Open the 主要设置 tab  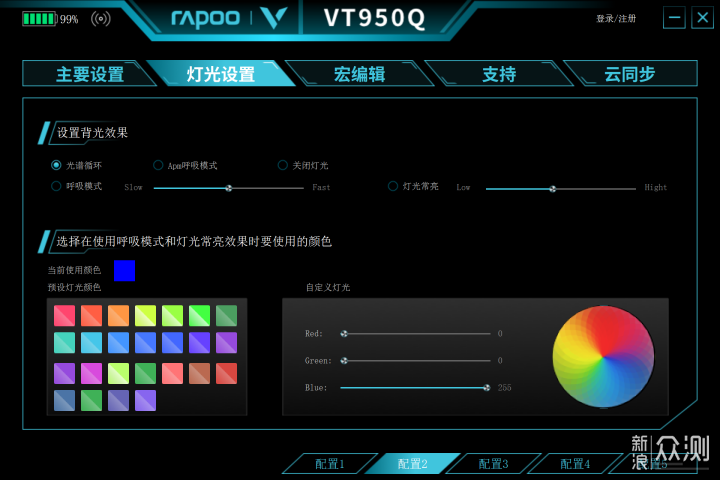pyautogui.click(x=90, y=74)
